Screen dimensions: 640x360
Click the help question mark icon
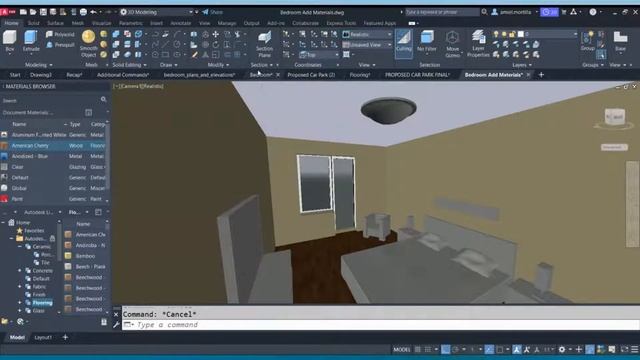coord(593,12)
